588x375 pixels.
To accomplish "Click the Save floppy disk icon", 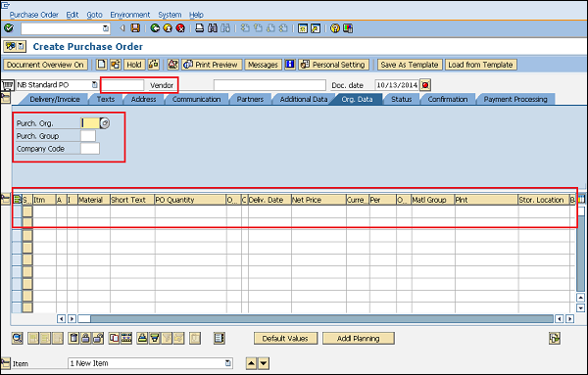I will pyautogui.click(x=135, y=28).
